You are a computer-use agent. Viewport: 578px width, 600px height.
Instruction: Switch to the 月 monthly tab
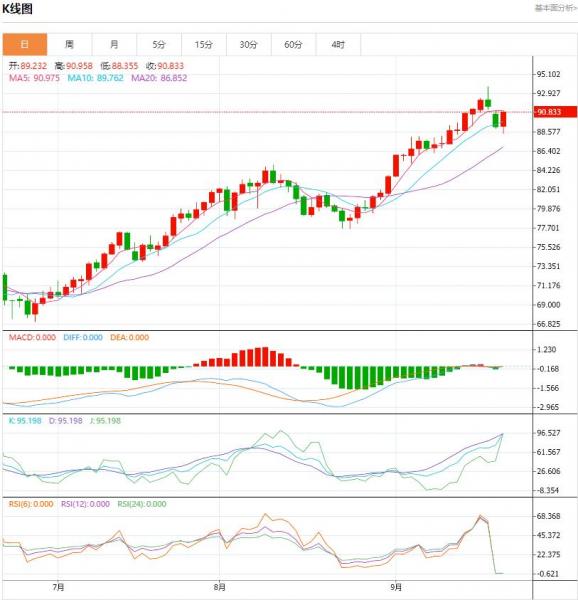tap(114, 44)
